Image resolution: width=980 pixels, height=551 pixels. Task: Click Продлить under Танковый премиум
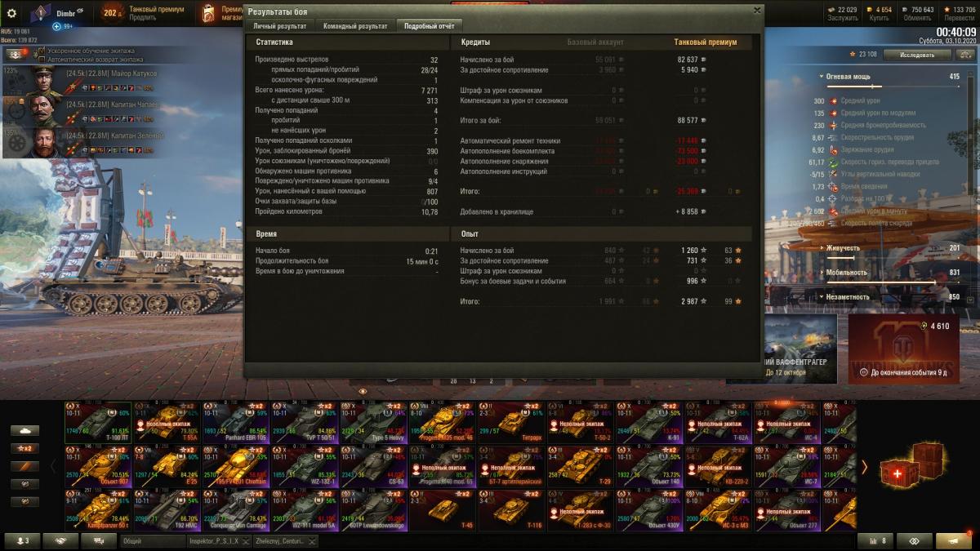click(142, 18)
